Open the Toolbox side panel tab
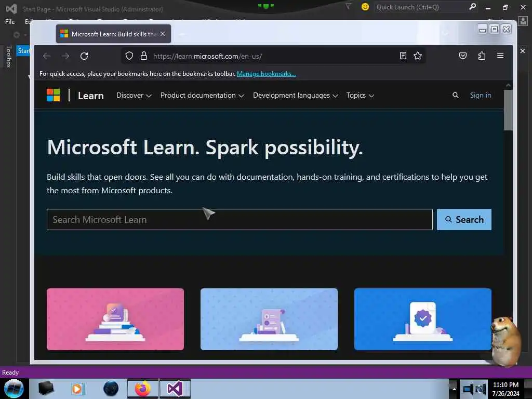 tap(8, 57)
